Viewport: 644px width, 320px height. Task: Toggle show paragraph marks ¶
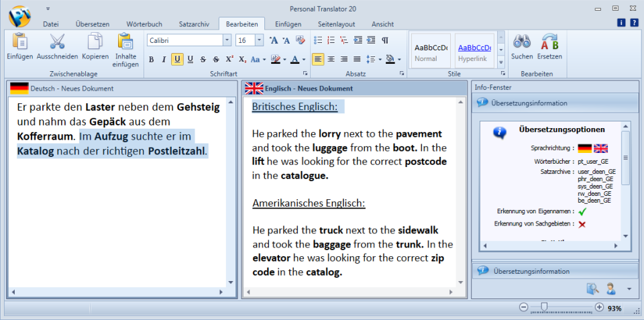coord(385,40)
